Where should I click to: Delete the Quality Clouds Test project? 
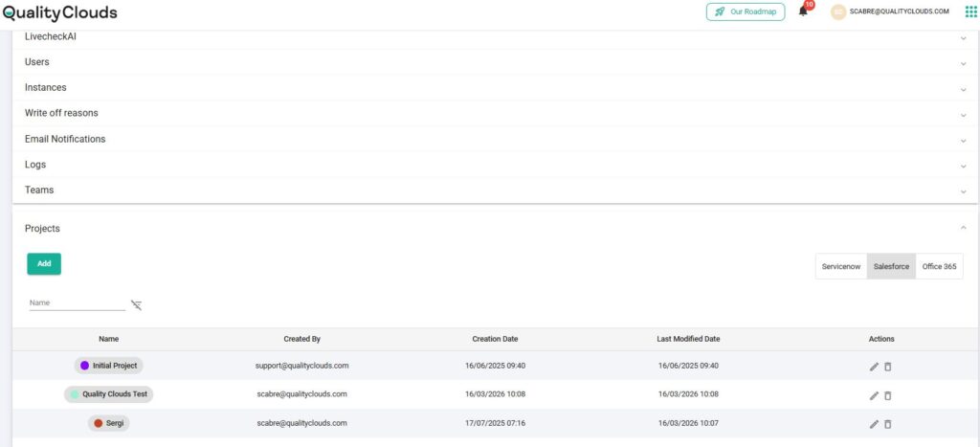[887, 395]
